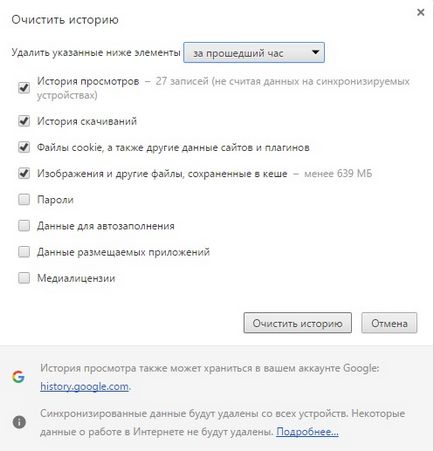
Task: Click the История скачиваний label
Action: point(87,121)
